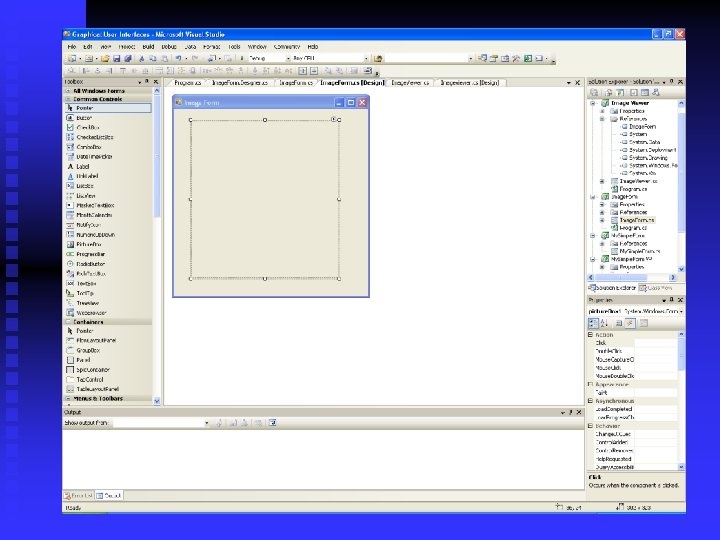The image size is (720, 540).
Task: Switch to the ImageForm.Designer.cs tab
Action: [240, 83]
